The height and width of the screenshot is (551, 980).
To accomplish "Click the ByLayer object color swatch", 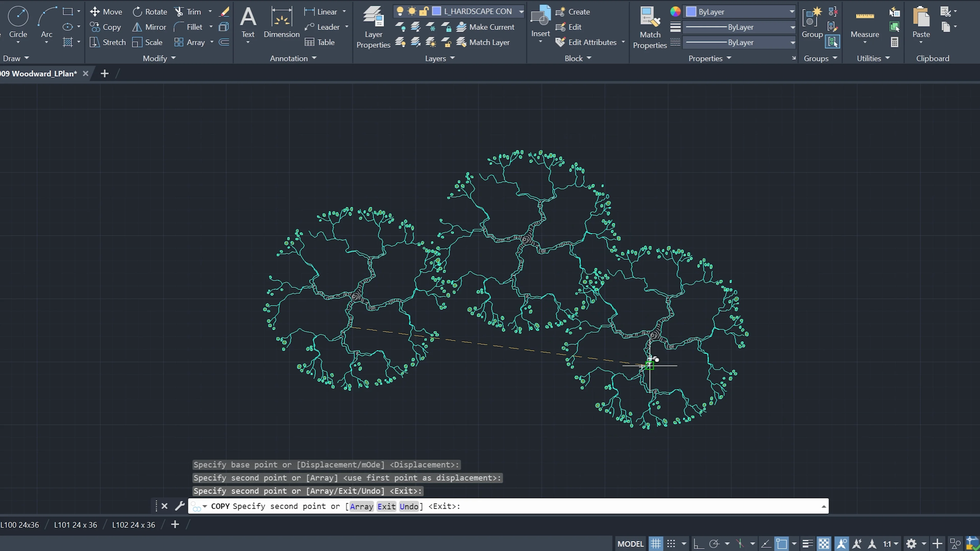I will point(691,12).
